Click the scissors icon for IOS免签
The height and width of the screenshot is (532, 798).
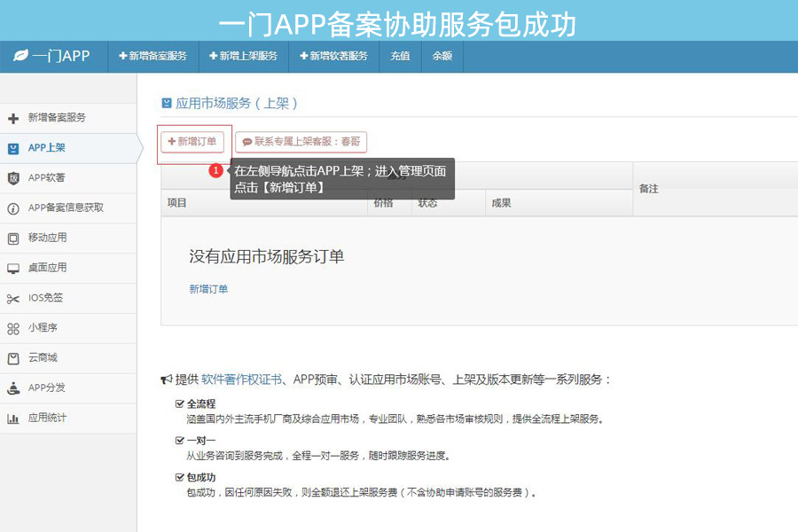click(x=13, y=299)
